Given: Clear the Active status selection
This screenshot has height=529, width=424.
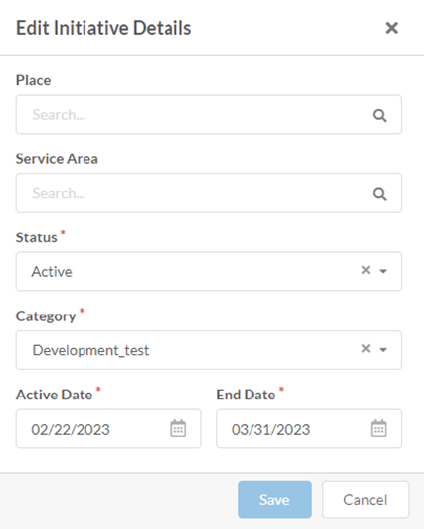Looking at the screenshot, I should tap(366, 270).
